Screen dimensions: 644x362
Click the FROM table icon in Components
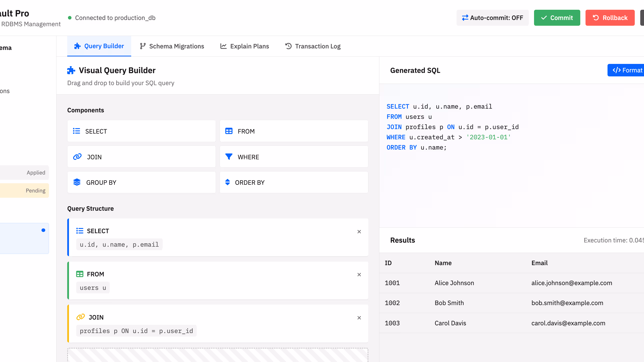pyautogui.click(x=229, y=131)
